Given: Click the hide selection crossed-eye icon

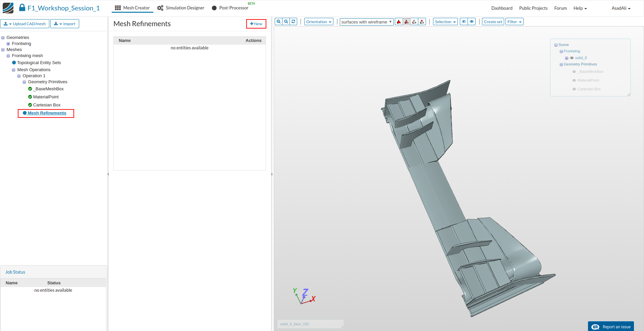Looking at the screenshot, I should pos(464,22).
